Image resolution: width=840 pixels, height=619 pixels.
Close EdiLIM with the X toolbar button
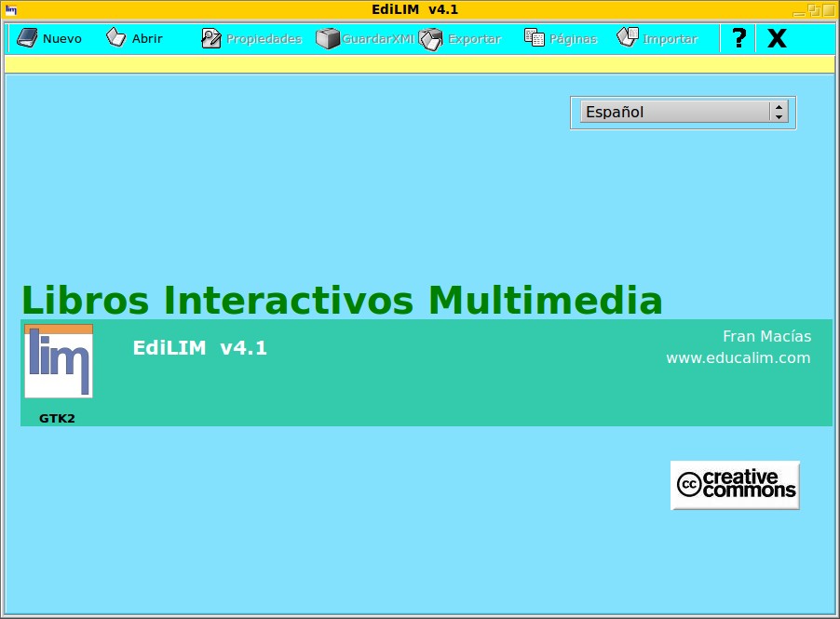point(777,38)
